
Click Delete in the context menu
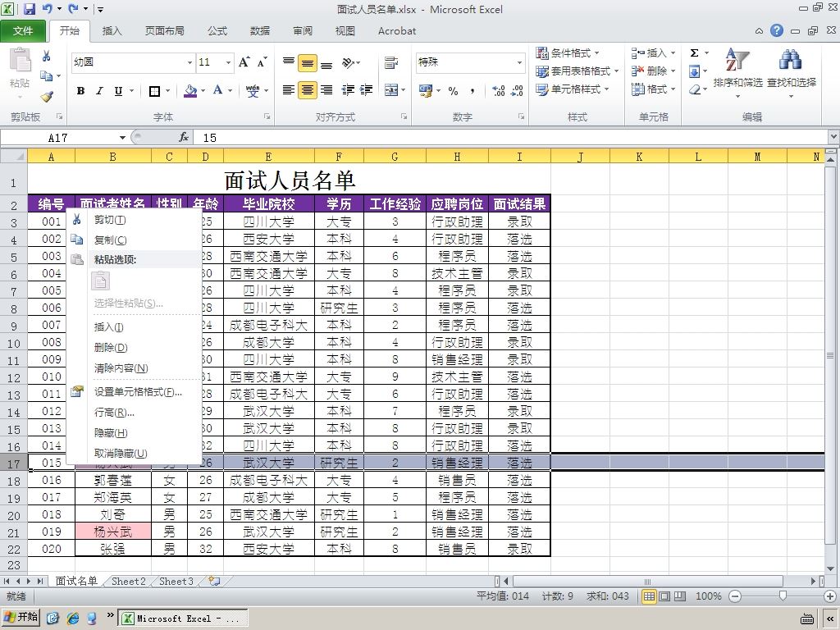pyautogui.click(x=134, y=348)
